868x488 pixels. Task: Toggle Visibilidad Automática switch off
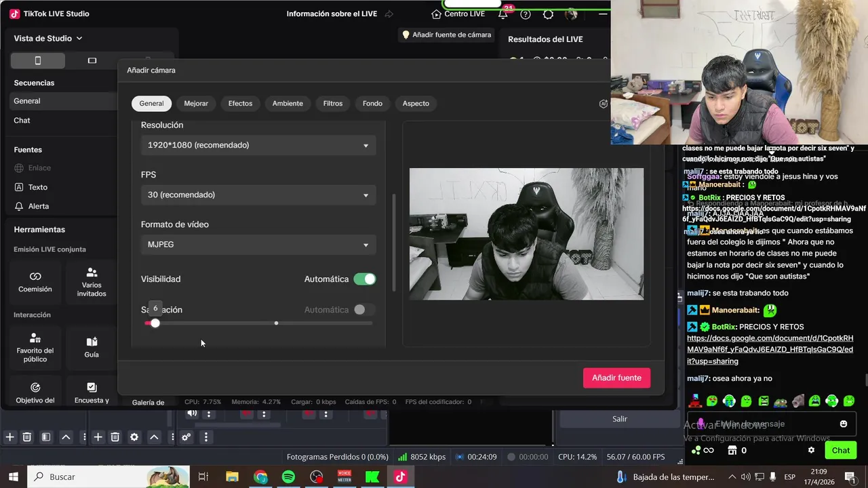click(365, 279)
